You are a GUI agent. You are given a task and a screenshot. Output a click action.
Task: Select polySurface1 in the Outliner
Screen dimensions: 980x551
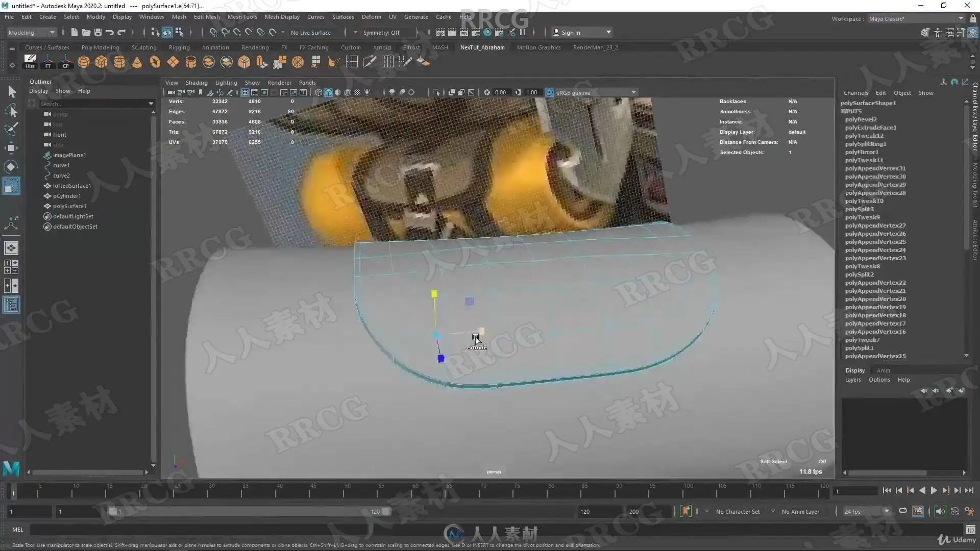pyautogui.click(x=69, y=206)
